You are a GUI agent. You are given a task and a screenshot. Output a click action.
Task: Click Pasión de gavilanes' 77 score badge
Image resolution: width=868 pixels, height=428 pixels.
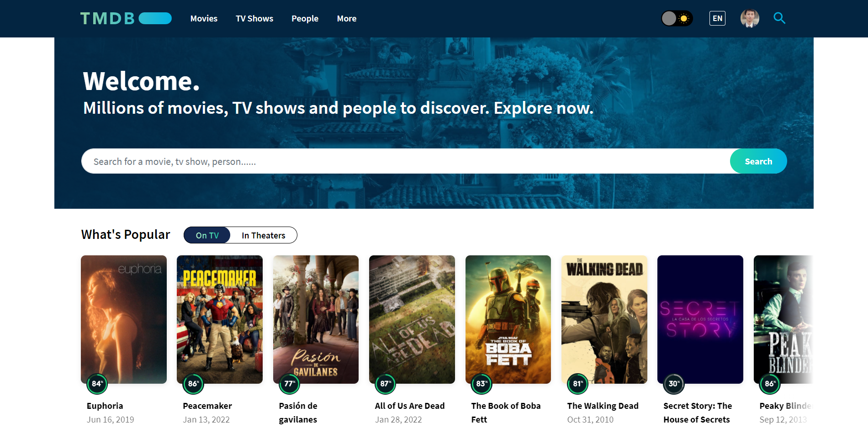pyautogui.click(x=290, y=384)
